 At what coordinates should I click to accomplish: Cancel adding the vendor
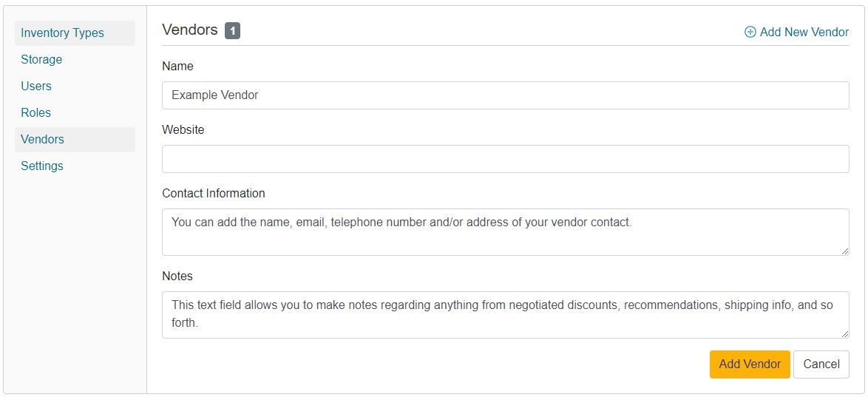(x=821, y=364)
